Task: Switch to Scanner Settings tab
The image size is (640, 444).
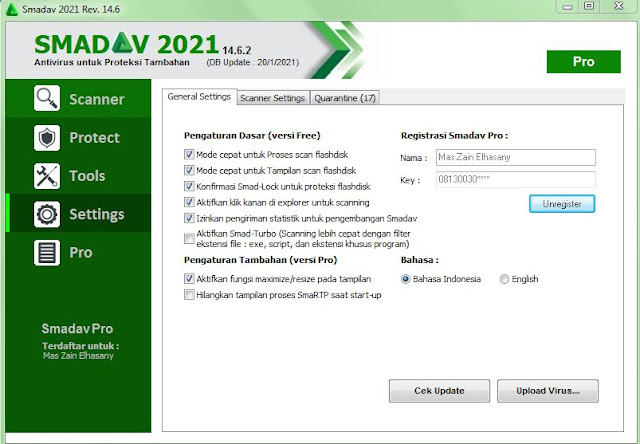Action: [x=273, y=98]
